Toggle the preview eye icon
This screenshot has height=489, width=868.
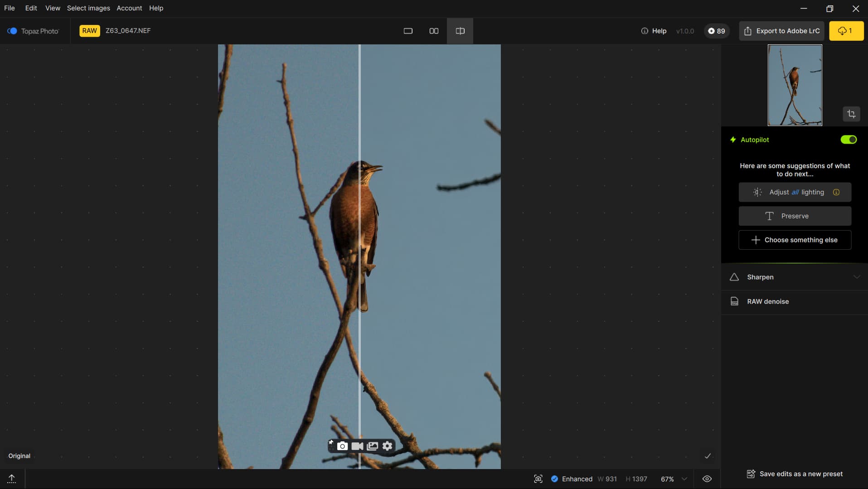click(707, 479)
